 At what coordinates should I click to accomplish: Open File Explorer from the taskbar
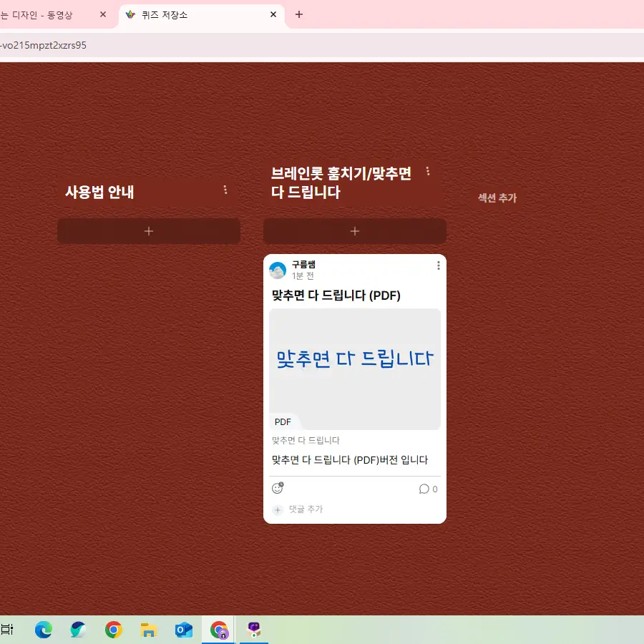148,630
